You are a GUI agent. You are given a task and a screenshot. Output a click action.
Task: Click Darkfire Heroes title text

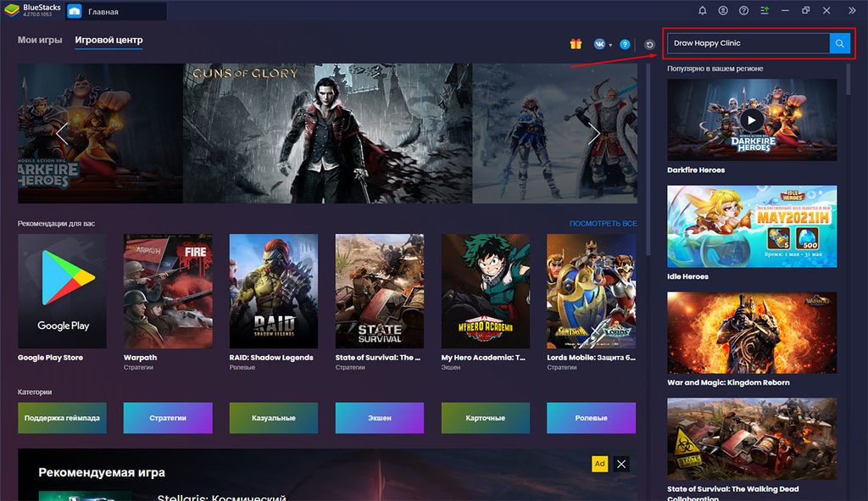point(696,170)
